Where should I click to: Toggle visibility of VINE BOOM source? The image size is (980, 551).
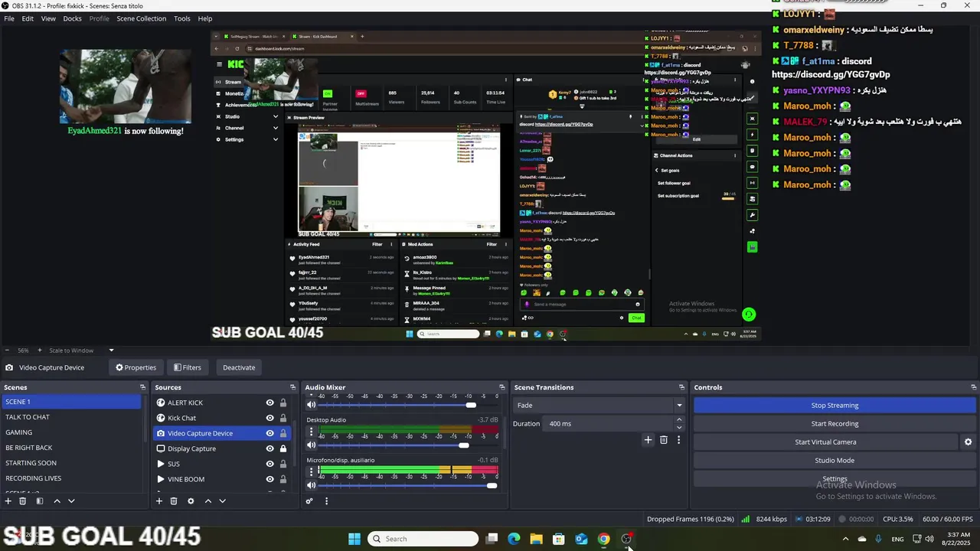(269, 479)
